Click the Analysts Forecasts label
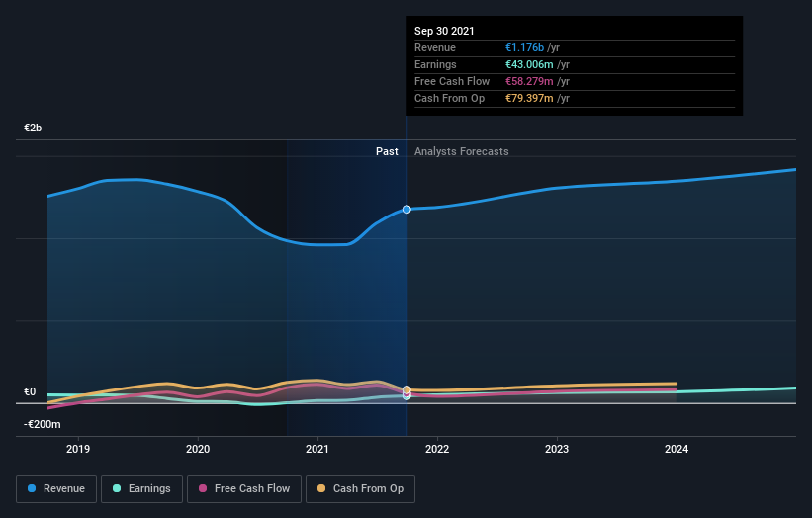Viewport: 812px width, 518px height. click(462, 151)
